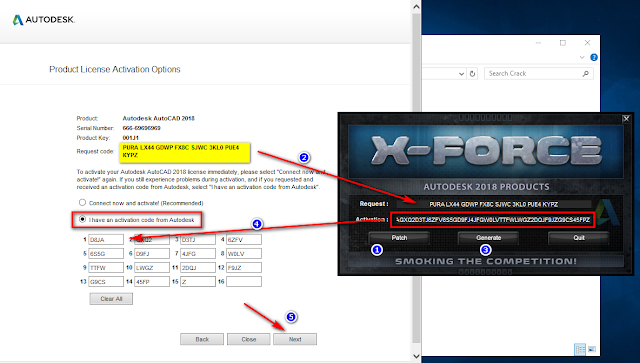The height and width of the screenshot is (363, 640).
Task: Click the Close button beside Back
Action: (x=248, y=339)
